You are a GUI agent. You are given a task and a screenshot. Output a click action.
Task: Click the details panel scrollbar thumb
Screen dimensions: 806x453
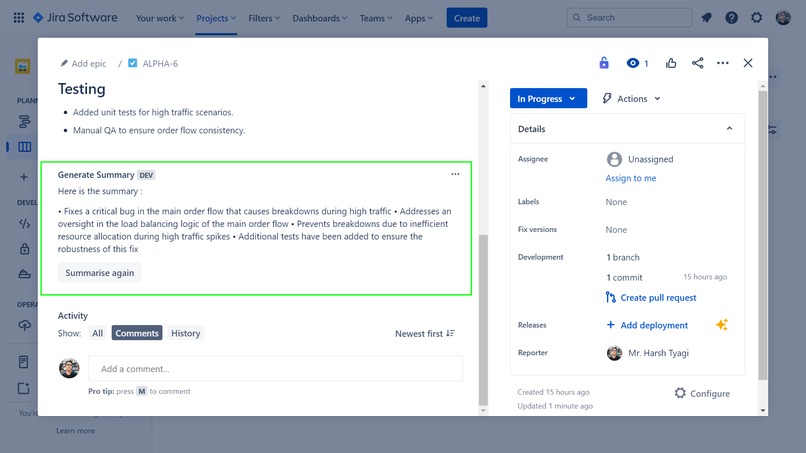(x=762, y=235)
